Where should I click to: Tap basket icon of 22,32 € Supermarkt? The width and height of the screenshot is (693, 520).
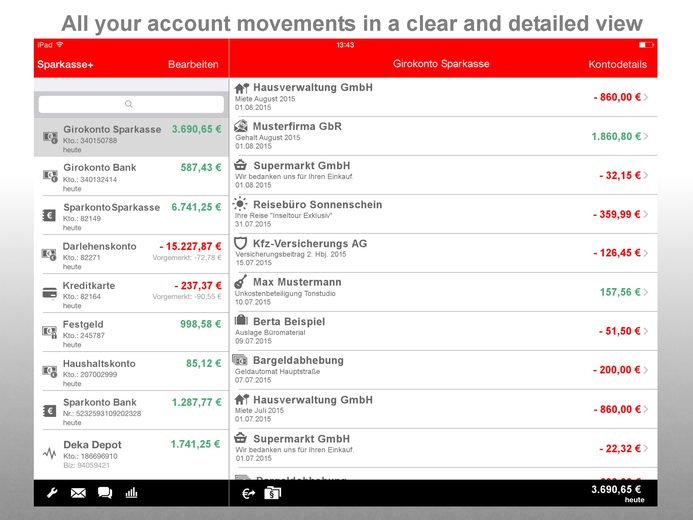click(240, 438)
